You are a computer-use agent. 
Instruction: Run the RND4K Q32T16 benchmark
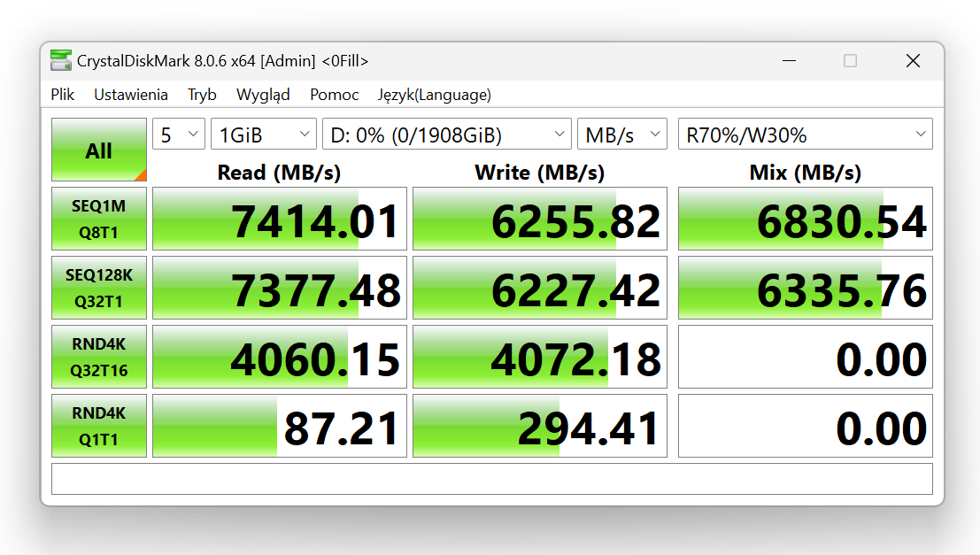99,357
